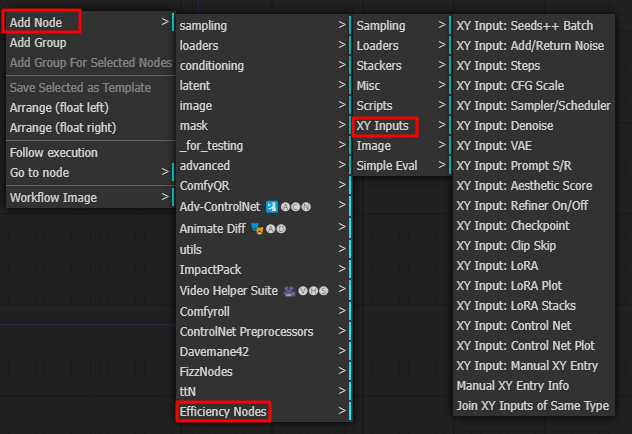Expand the advanced category
The width and height of the screenshot is (632, 434).
[264, 166]
